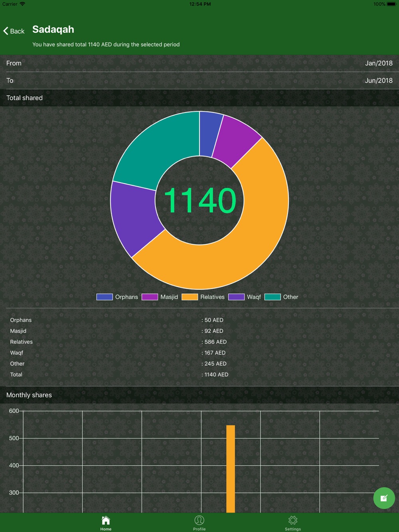The height and width of the screenshot is (532, 399).
Task: Tap the 1140 total in chart center
Action: point(200,200)
